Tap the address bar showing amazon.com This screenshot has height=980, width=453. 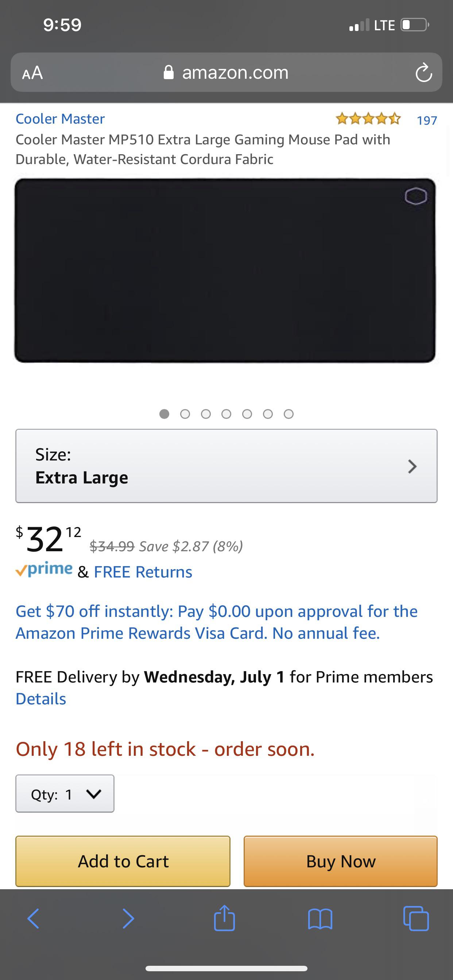[x=235, y=72]
